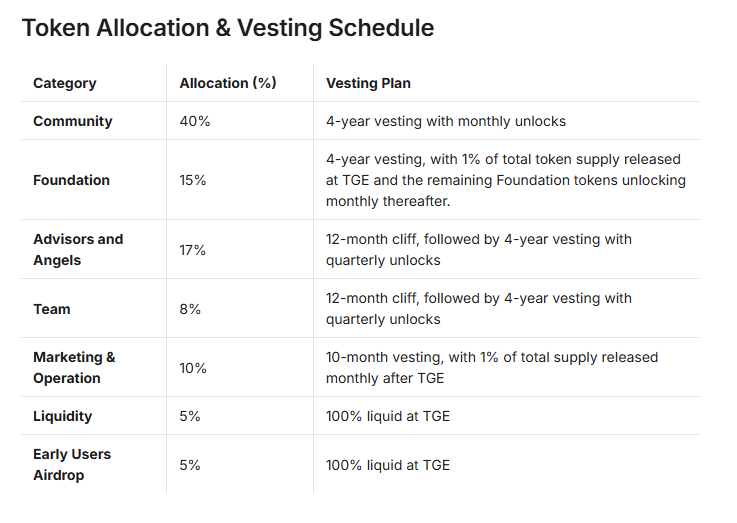
Task: Click the Team 12-month cliff vesting text
Action: pyautogui.click(x=479, y=308)
